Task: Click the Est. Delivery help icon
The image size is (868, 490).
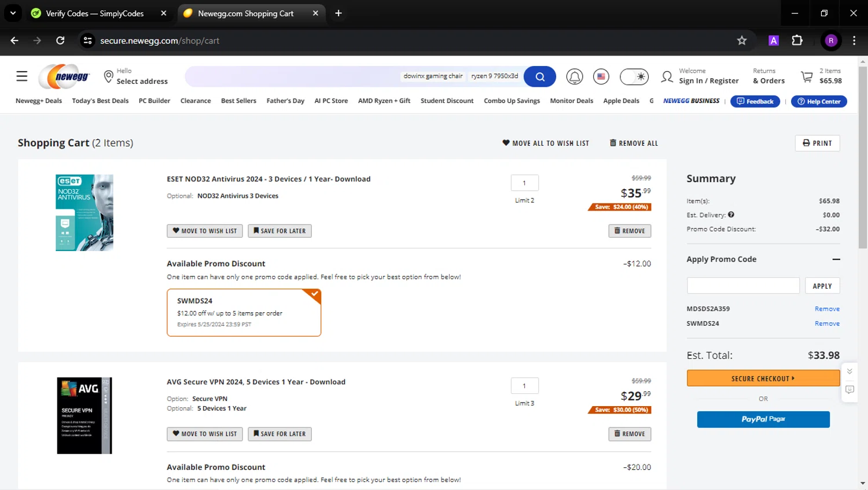Action: coord(731,215)
